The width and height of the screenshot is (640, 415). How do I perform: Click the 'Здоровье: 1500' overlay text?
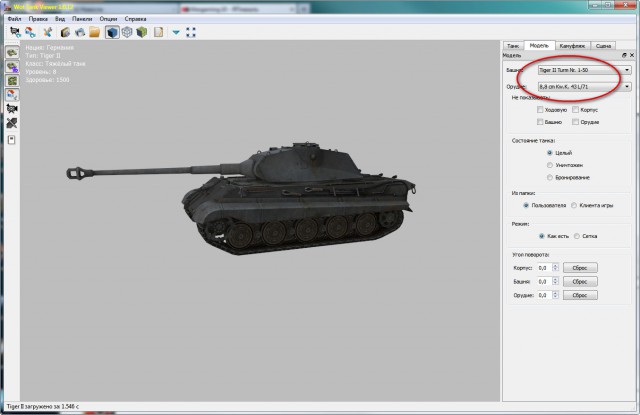tap(47, 80)
